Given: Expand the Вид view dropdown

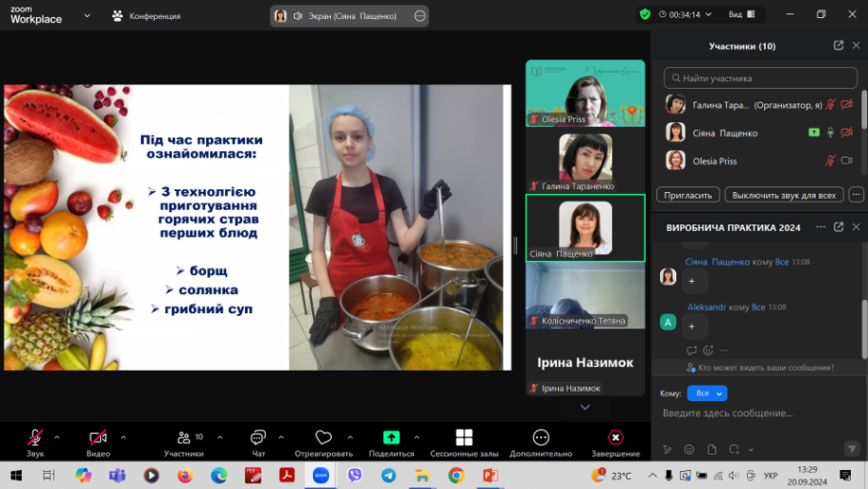Looking at the screenshot, I should pos(742,15).
